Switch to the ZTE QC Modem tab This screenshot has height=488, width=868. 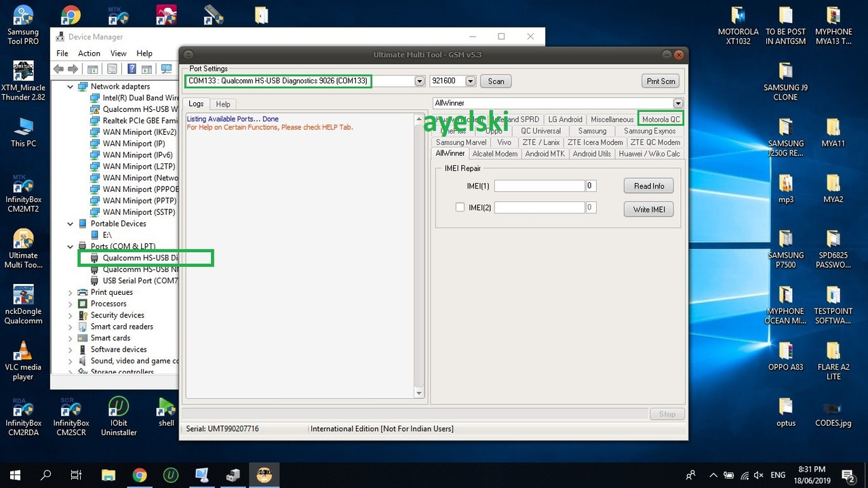pos(655,142)
